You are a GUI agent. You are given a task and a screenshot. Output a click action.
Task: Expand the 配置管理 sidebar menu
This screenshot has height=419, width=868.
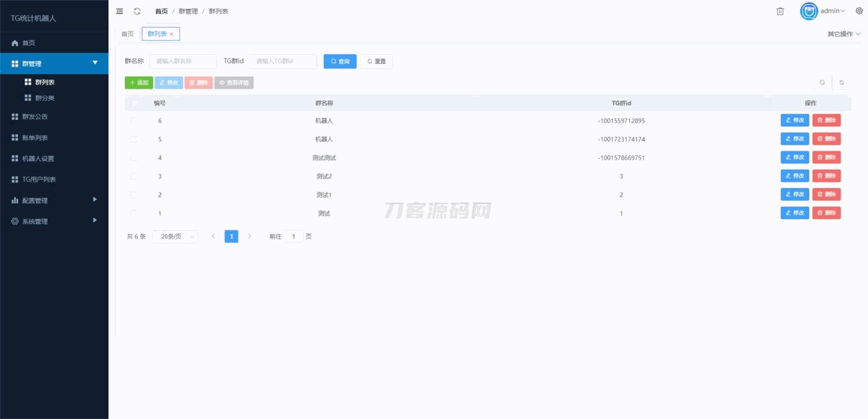click(x=54, y=200)
